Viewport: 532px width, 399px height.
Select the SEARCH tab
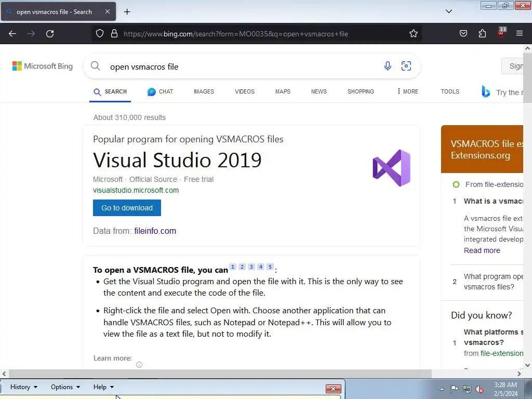110,92
